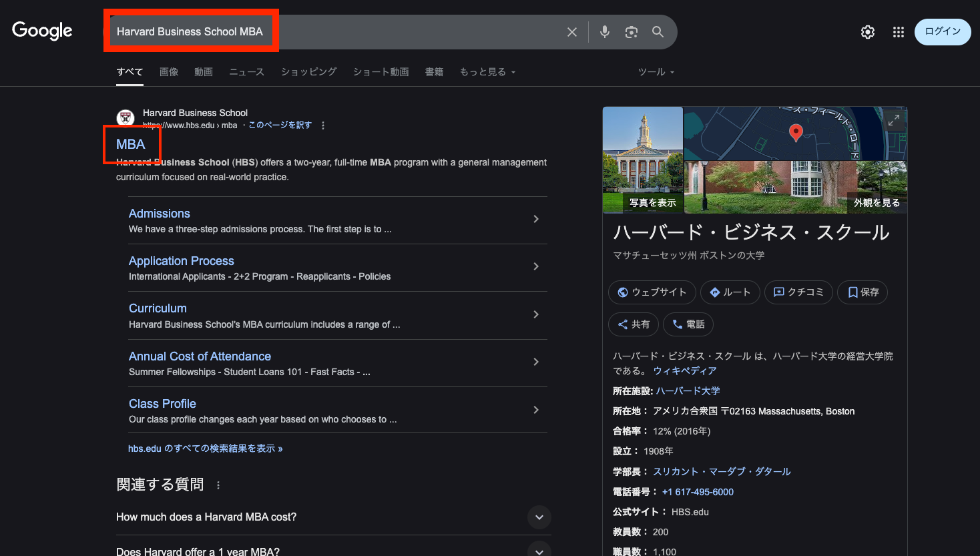This screenshot has height=556, width=980.
Task: Open 写真を表示 campus photo thumbnail
Action: point(643,160)
